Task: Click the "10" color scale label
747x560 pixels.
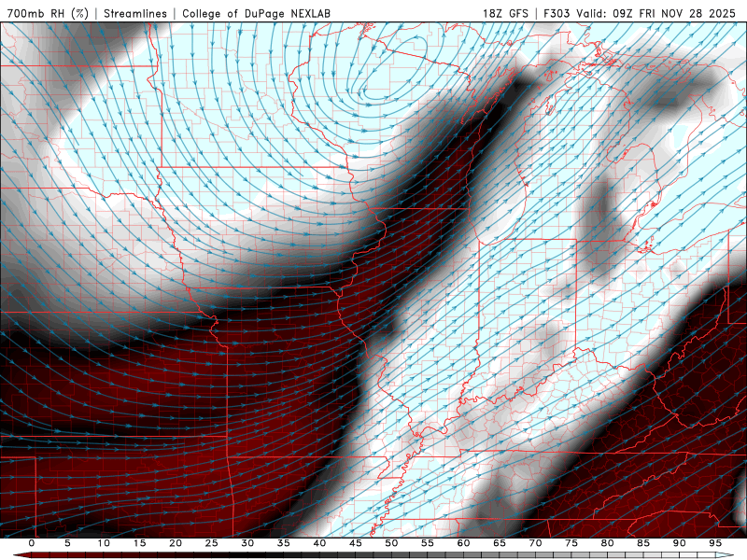Action: pyautogui.click(x=104, y=543)
